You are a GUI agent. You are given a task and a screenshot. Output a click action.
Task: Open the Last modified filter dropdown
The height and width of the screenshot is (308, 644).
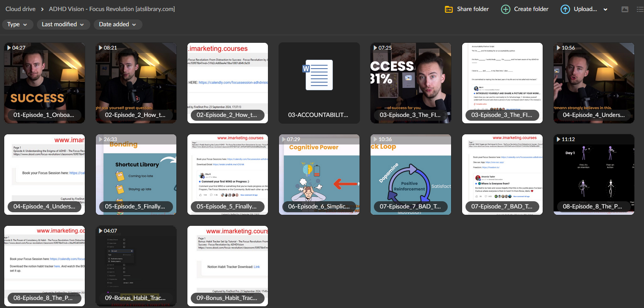63,25
